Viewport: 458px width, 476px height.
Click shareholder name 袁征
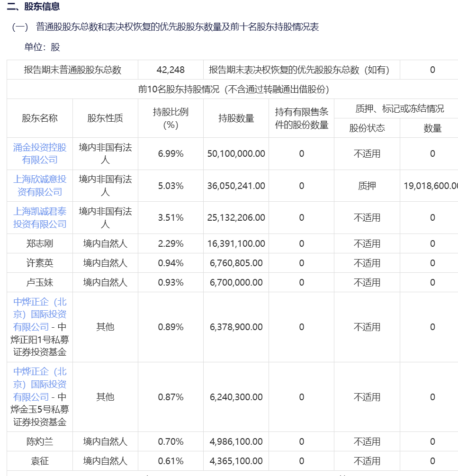pos(40,461)
